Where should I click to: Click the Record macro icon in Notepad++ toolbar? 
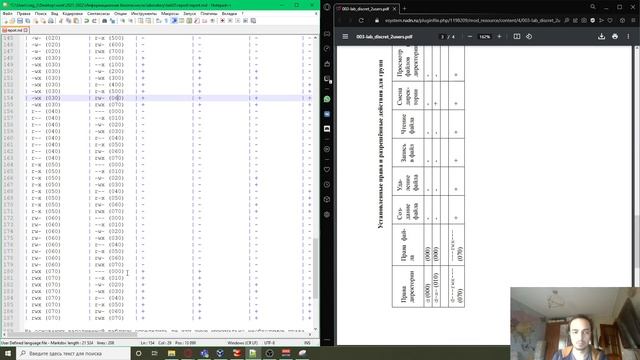click(x=222, y=21)
